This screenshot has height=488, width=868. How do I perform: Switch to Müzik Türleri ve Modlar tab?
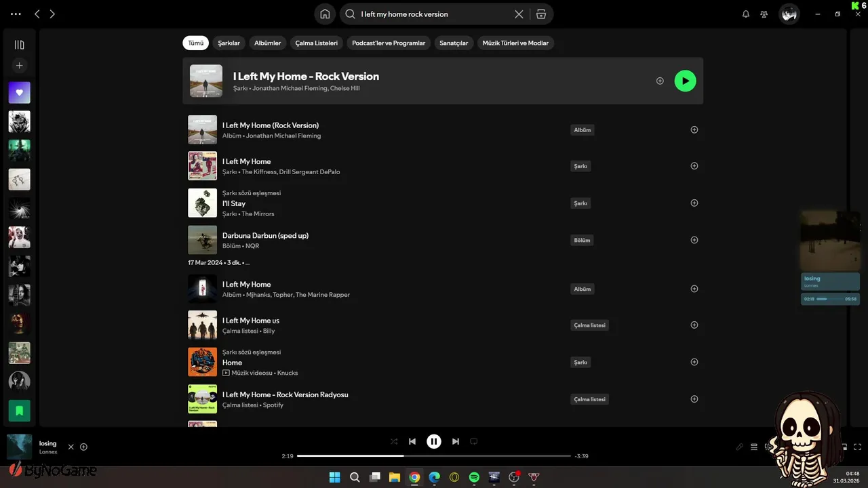[515, 43]
